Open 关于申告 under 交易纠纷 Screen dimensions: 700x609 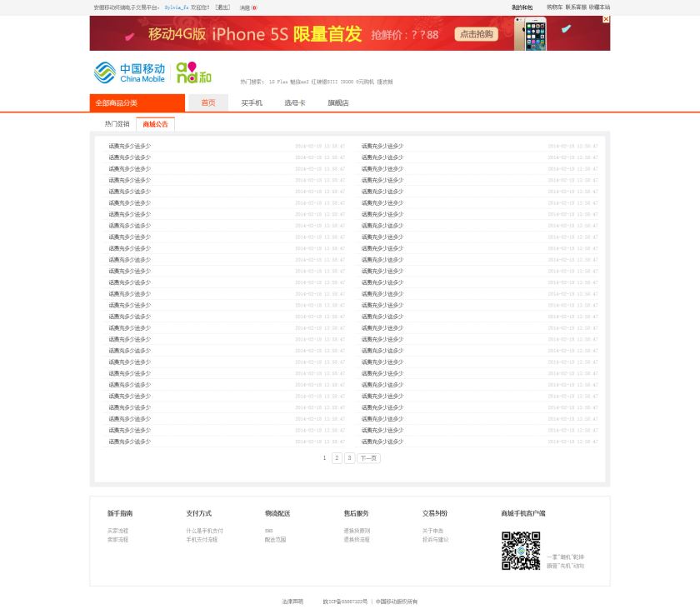[433, 531]
